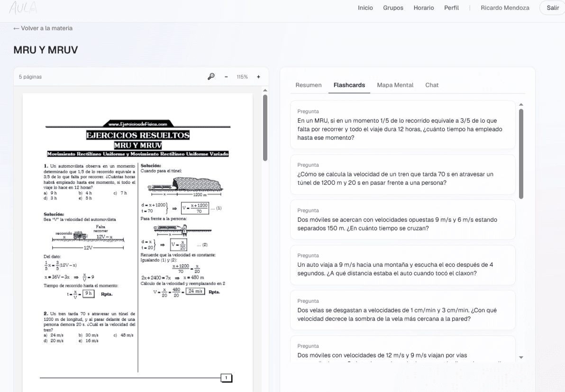Zoom out the PDF with minus icon
The height and width of the screenshot is (392, 565).
tap(226, 77)
